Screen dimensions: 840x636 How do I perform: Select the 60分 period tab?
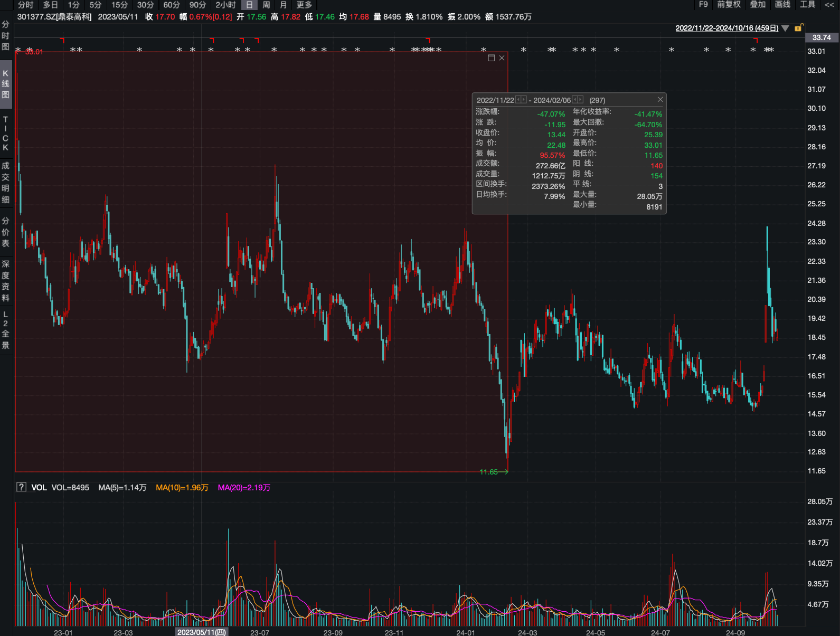[171, 5]
